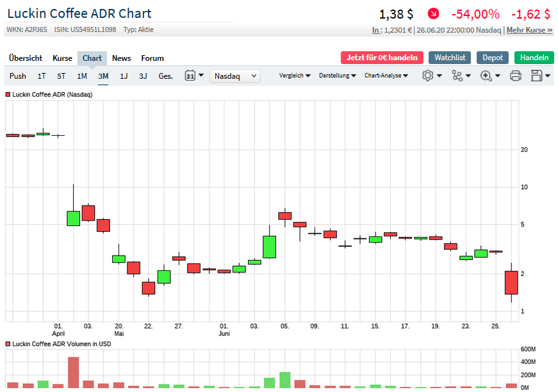This screenshot has height=392, width=558.
Task: Open the News tab
Action: tap(121, 58)
